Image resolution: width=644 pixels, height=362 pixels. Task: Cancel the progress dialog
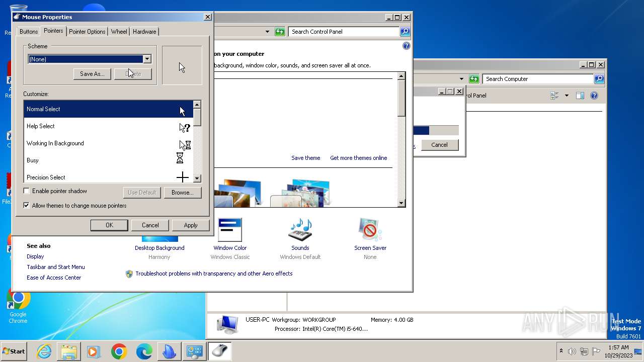(x=439, y=145)
